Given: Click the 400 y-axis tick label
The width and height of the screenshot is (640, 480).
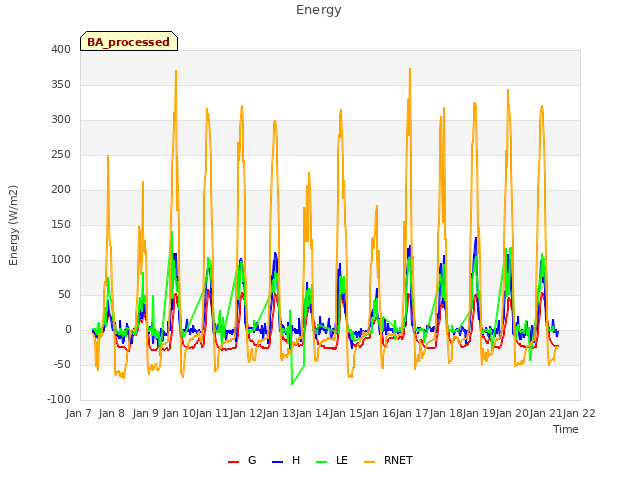Looking at the screenshot, I should tap(61, 49).
